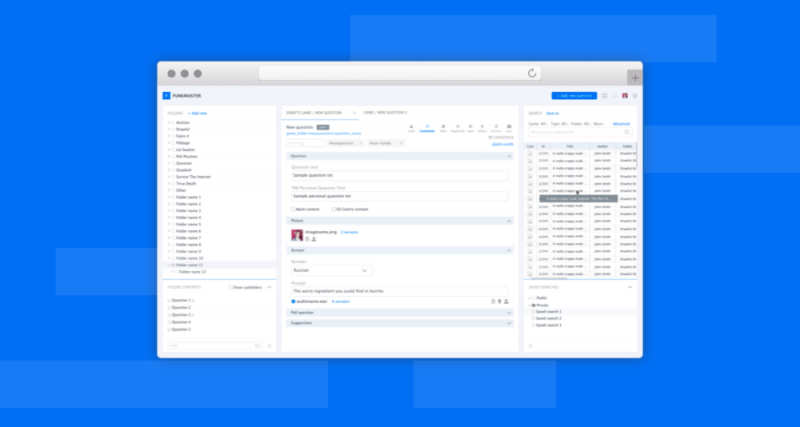Click the search magnifier icon in search box
Screen dimensions: 800x427
(x=627, y=131)
